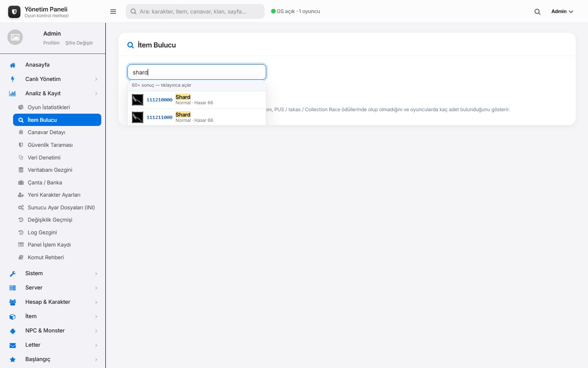Viewport: 588px width, 368px height.
Task: Expand the Letter menu
Action: (x=53, y=345)
